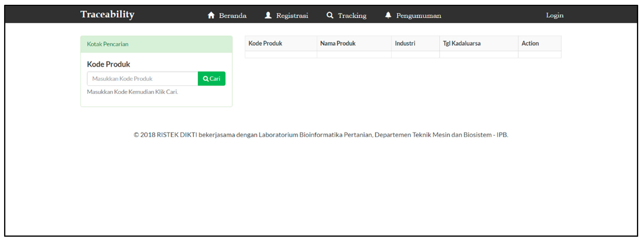
Task: Click the home icon beside Beranda
Action: click(211, 15)
